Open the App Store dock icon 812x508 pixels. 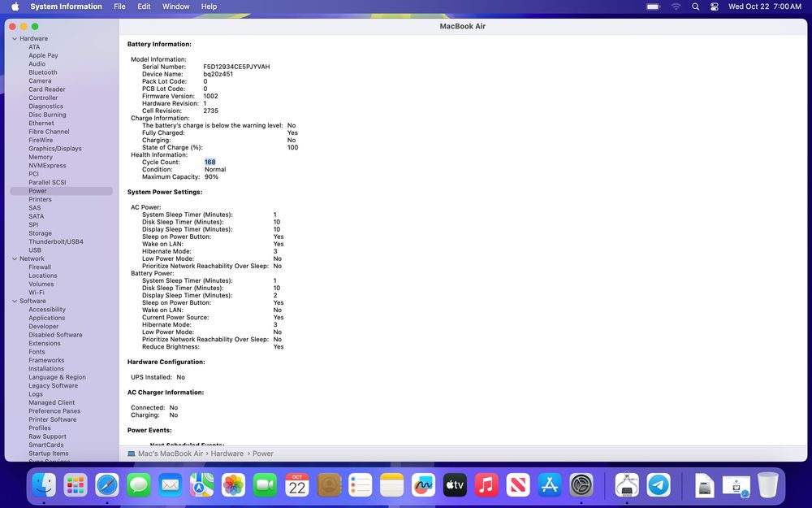coord(550,486)
